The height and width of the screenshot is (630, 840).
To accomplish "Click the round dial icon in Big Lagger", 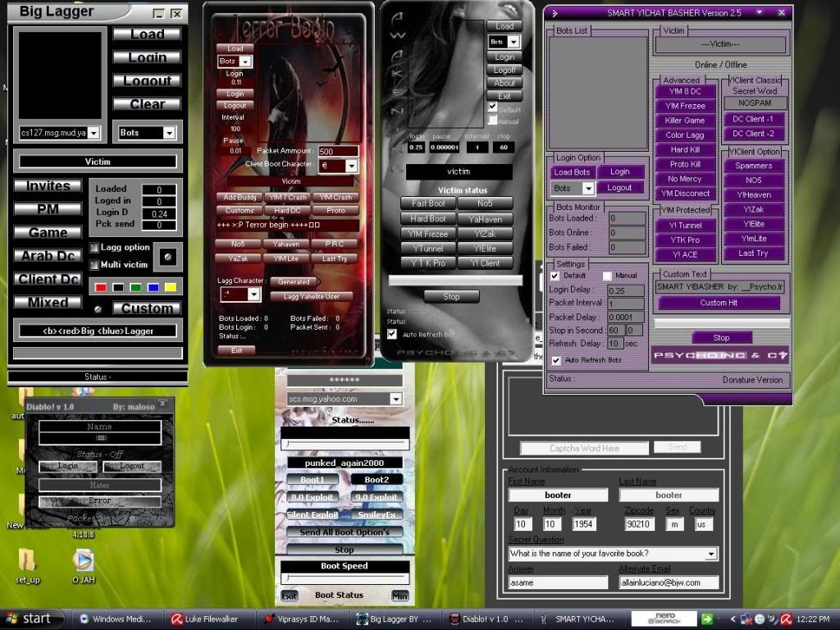I will tap(167, 257).
